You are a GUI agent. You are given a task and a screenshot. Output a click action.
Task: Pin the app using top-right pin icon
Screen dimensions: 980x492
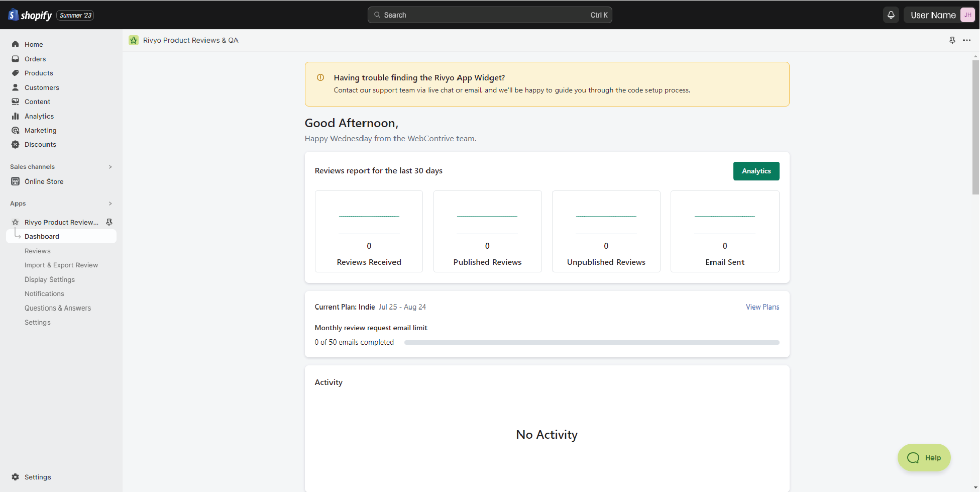click(x=952, y=40)
